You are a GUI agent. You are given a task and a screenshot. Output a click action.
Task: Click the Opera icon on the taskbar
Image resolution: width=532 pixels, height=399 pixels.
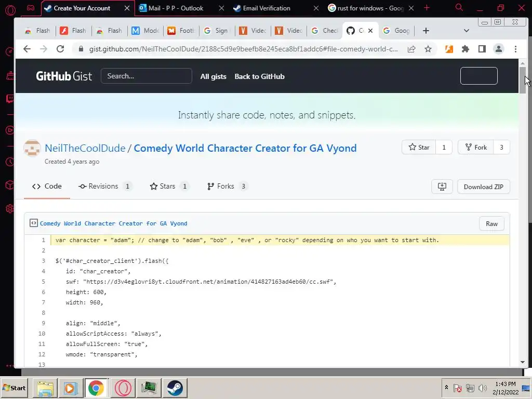point(123,388)
